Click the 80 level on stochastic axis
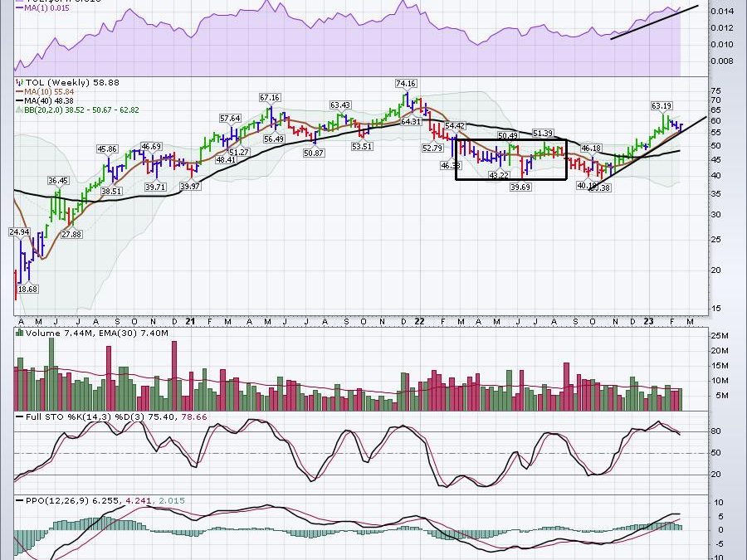The height and width of the screenshot is (560, 747). (715, 431)
